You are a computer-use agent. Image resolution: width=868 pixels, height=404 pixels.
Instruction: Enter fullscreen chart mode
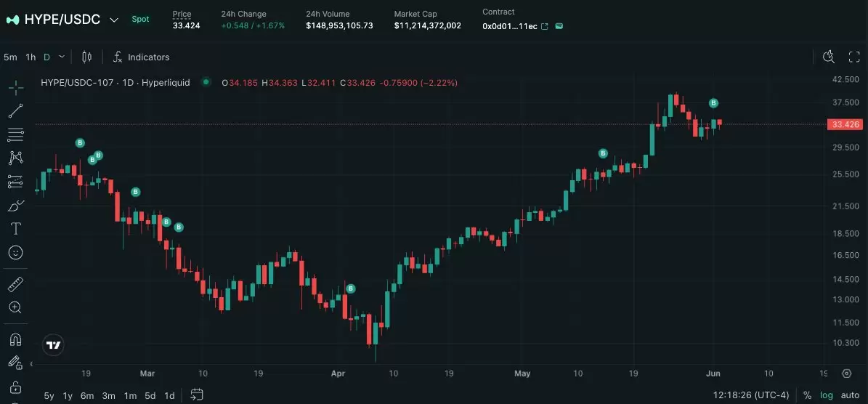click(x=854, y=57)
